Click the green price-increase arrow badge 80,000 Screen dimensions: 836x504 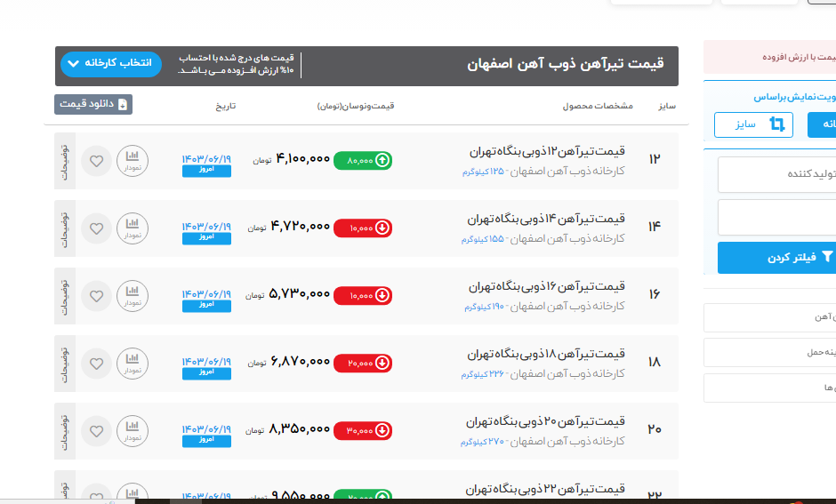363,161
